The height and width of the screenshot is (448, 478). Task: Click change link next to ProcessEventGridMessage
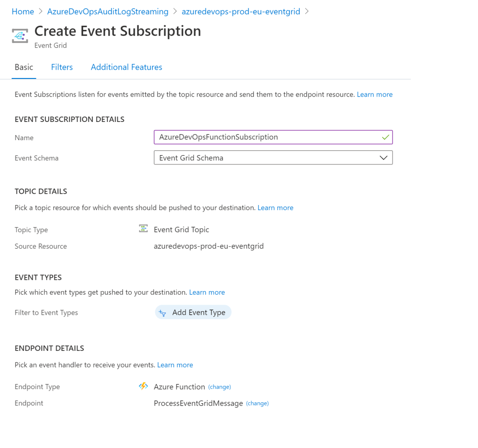(x=257, y=403)
